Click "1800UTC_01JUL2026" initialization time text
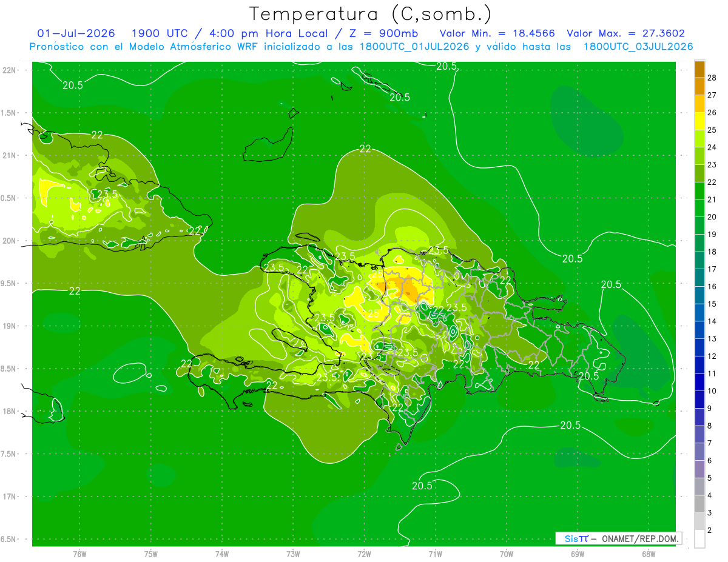728x562 pixels. [414, 47]
